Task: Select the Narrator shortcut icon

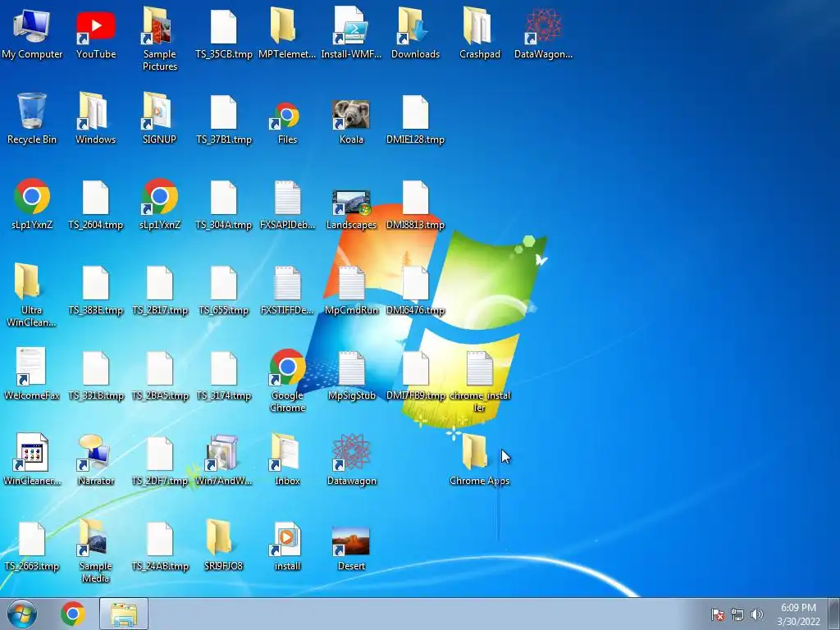Action: (95, 453)
